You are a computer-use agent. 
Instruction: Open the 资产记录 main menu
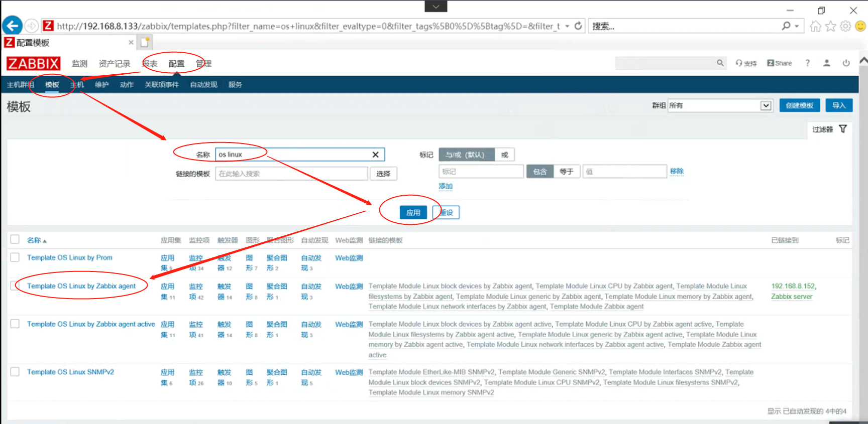pyautogui.click(x=115, y=64)
